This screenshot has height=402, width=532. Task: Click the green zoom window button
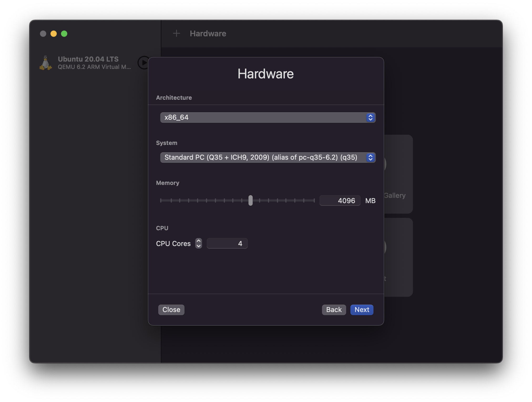pos(64,34)
